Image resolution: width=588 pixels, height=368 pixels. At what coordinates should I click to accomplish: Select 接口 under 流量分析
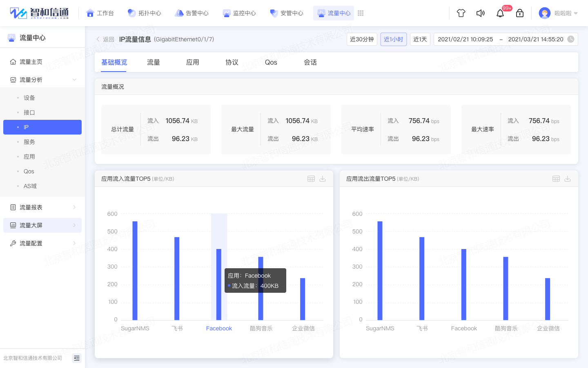29,112
